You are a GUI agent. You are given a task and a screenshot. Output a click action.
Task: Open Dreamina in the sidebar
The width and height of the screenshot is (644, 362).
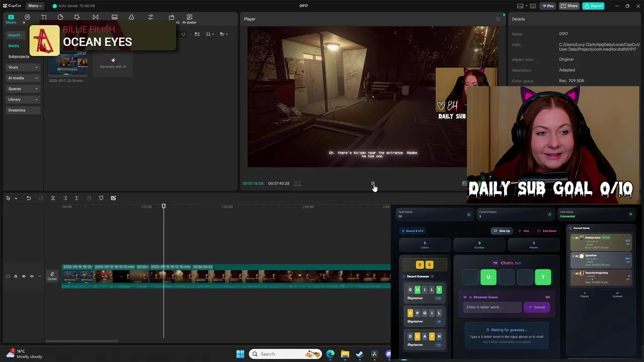pos(23,110)
